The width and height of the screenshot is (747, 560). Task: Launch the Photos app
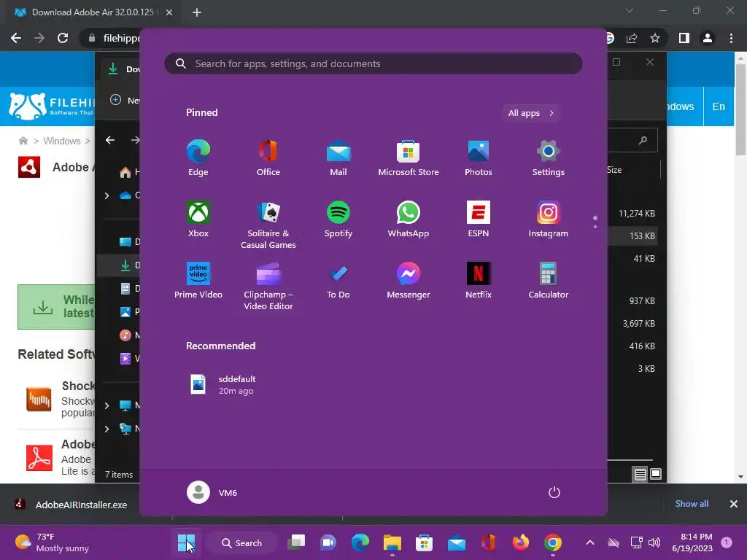pyautogui.click(x=479, y=158)
